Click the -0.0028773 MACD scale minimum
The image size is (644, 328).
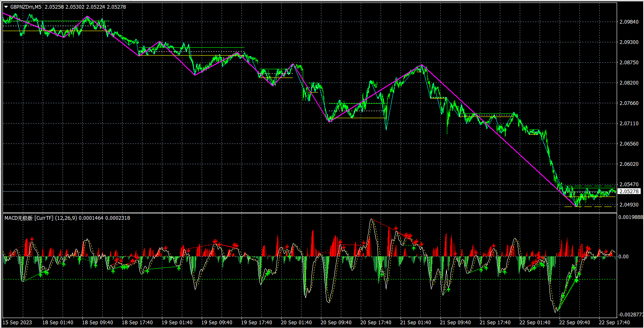(630, 315)
